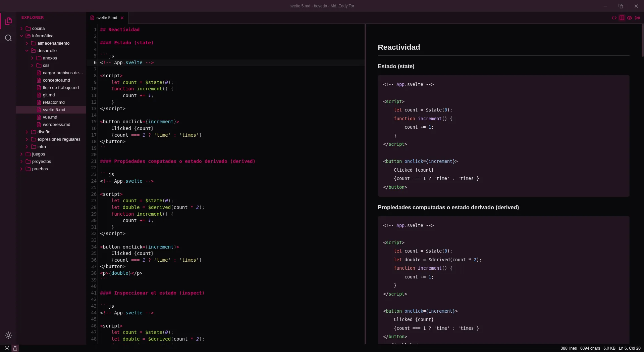This screenshot has width=644, height=352.
Task: Click the desarrollo open-folder icon
Action: click(x=34, y=51)
